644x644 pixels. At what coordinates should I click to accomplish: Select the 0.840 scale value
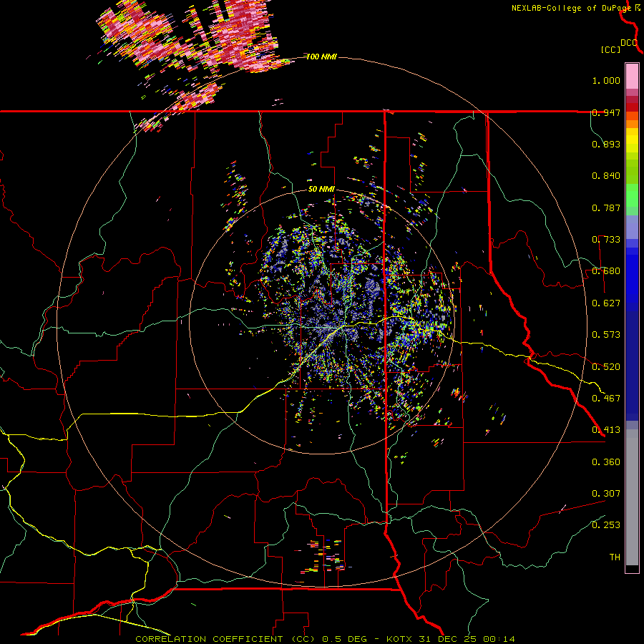(606, 176)
